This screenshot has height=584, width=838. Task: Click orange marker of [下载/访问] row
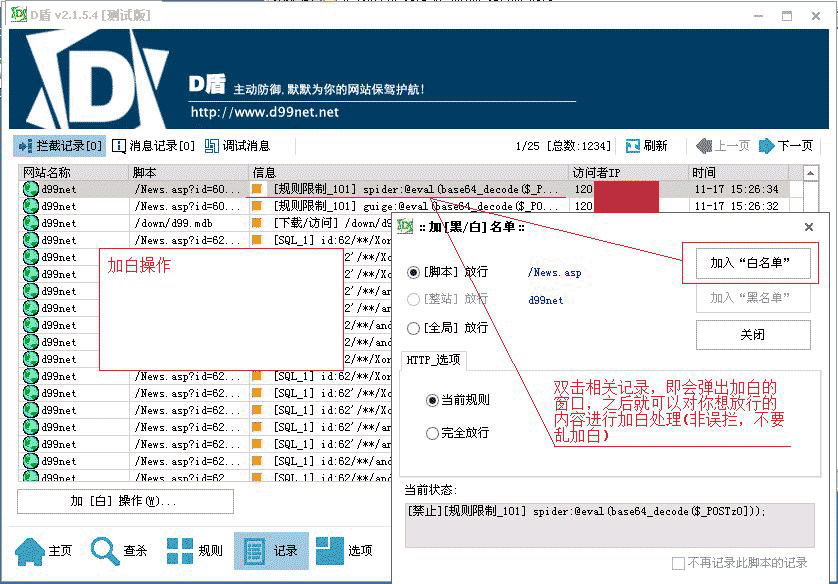tap(257, 223)
